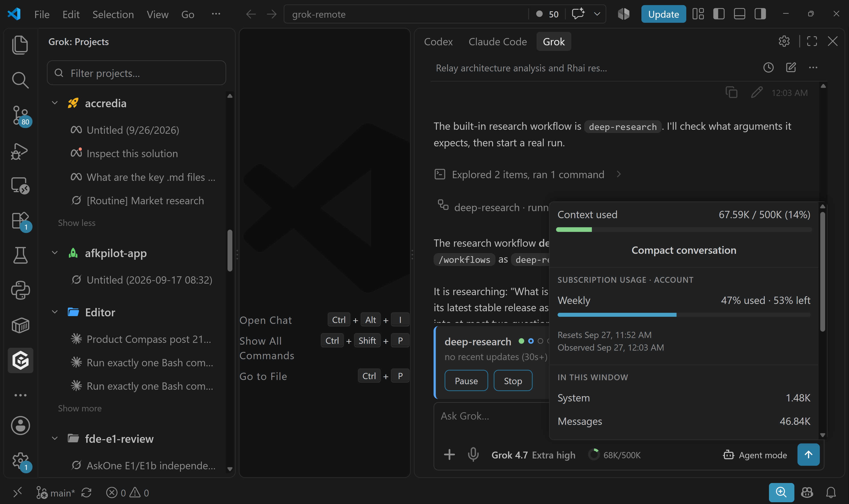Toggle bottom panel visibility
This screenshot has width=849, height=504.
tap(739, 14)
